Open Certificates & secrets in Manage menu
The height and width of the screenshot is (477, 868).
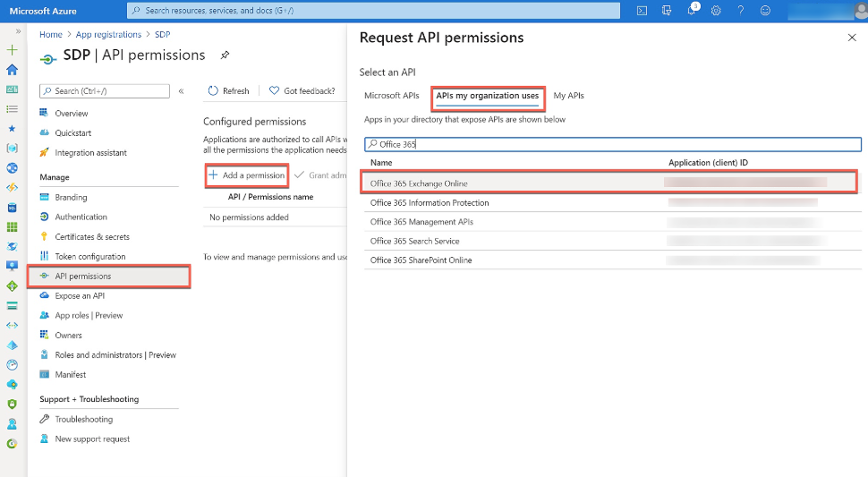point(91,237)
